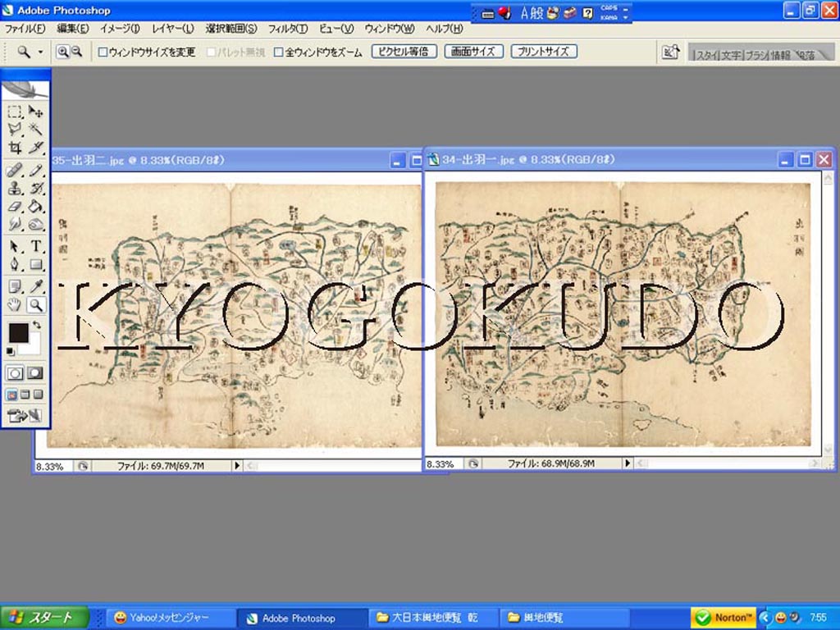
Task: Select the Clone Stamp tool
Action: click(x=15, y=188)
